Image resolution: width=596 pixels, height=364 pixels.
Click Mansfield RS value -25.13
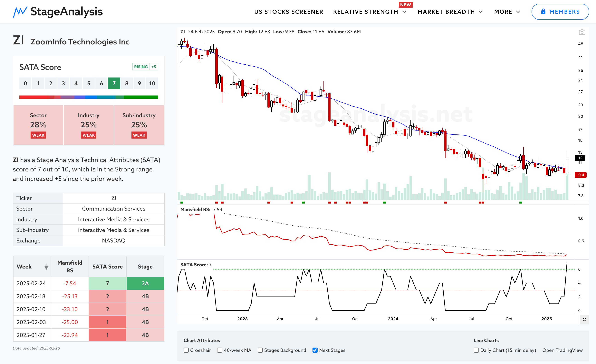pyautogui.click(x=70, y=296)
